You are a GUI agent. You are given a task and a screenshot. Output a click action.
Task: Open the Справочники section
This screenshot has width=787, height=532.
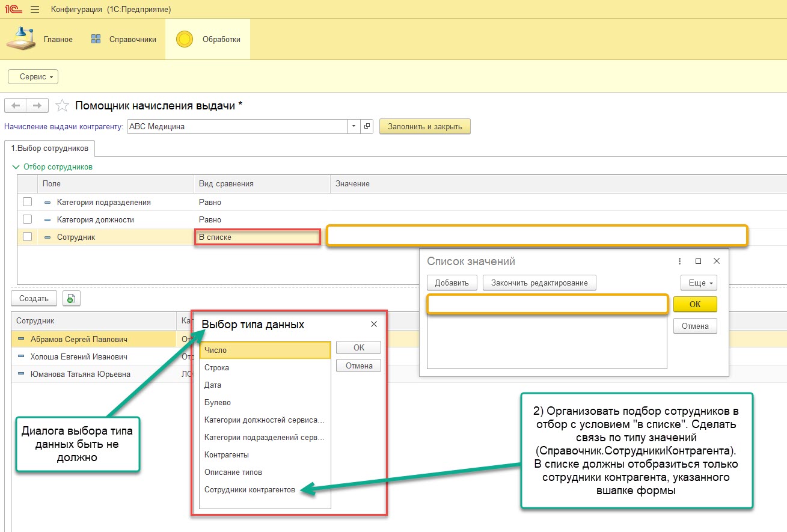(124, 40)
